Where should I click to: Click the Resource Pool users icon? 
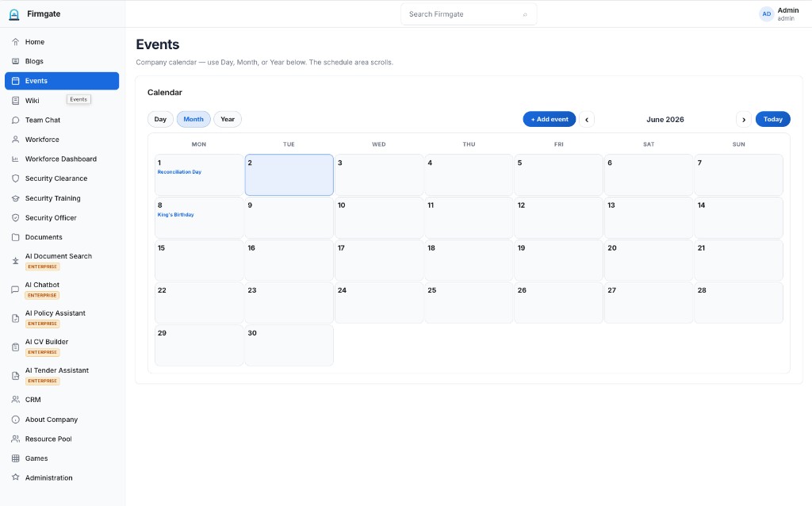point(16,439)
